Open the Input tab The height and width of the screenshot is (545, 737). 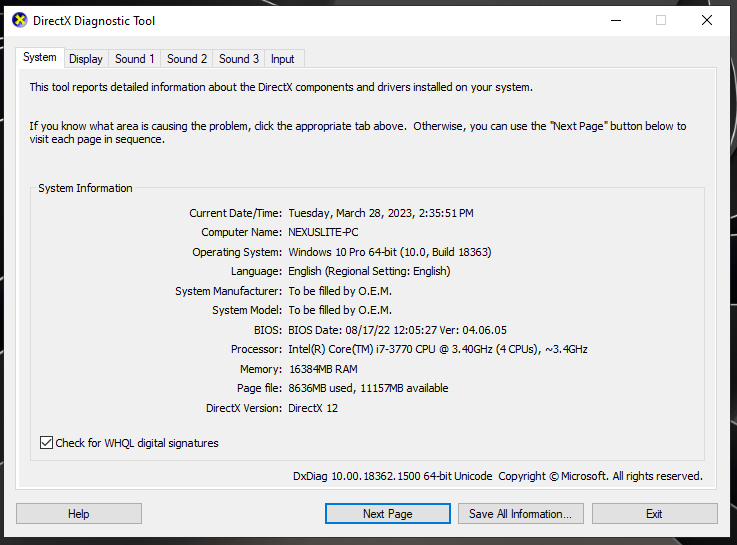tap(282, 59)
